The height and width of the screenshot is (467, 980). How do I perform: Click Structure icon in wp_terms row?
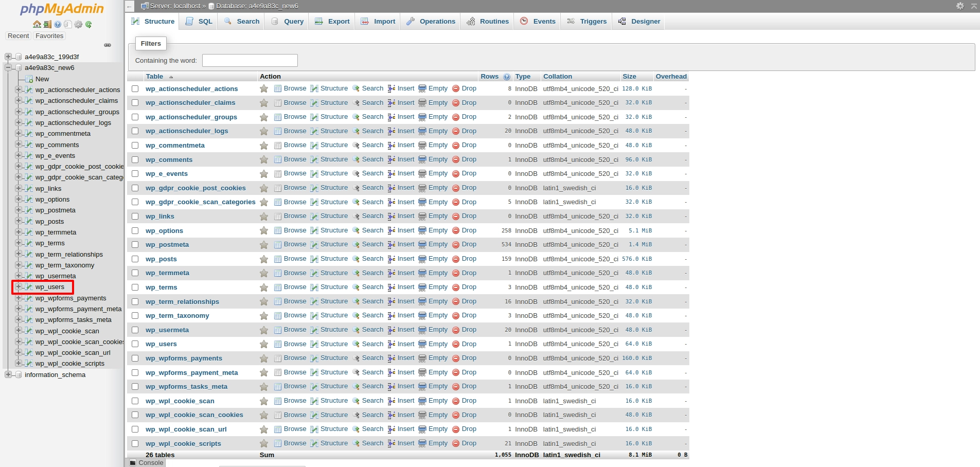click(x=314, y=287)
